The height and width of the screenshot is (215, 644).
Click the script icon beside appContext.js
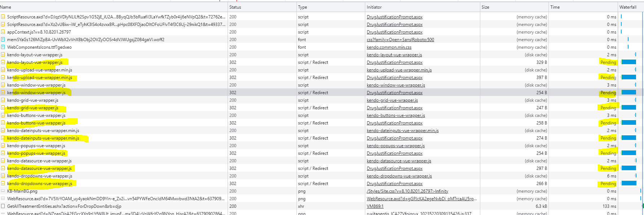tap(3, 32)
